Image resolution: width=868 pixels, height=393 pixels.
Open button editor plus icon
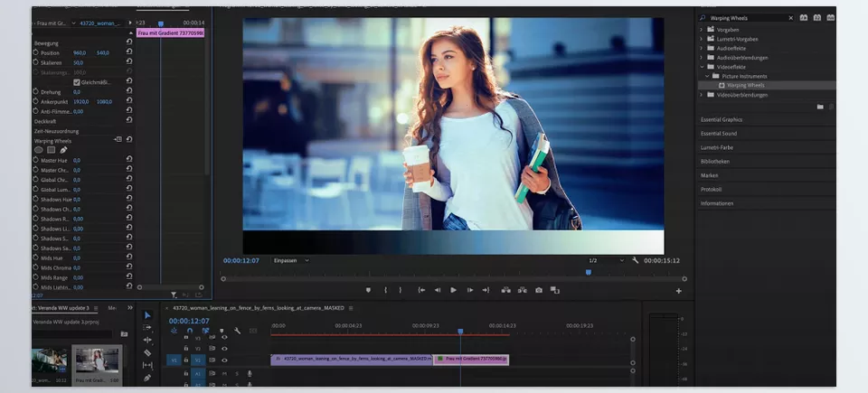coord(679,291)
